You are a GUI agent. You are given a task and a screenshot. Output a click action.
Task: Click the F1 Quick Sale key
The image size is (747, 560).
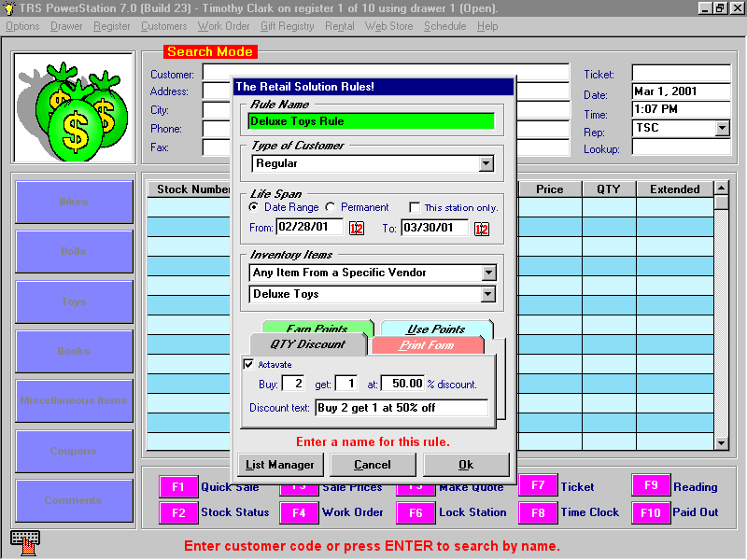click(178, 486)
